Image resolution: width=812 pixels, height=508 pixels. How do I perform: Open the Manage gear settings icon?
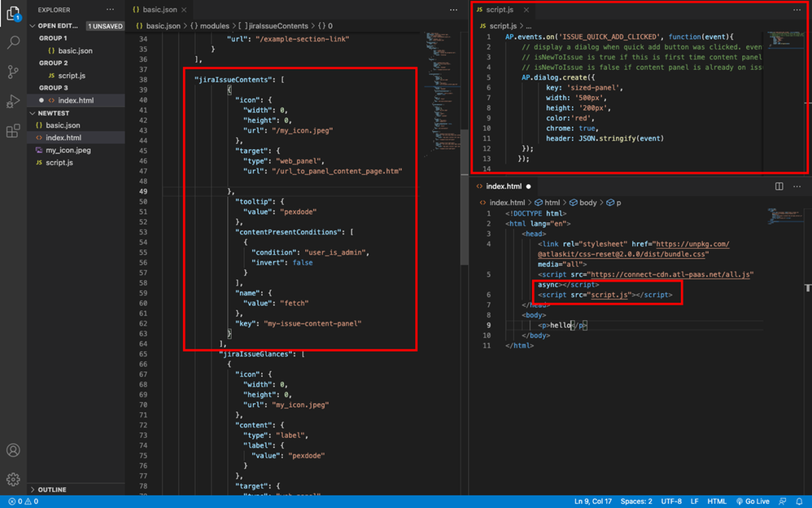tap(13, 479)
